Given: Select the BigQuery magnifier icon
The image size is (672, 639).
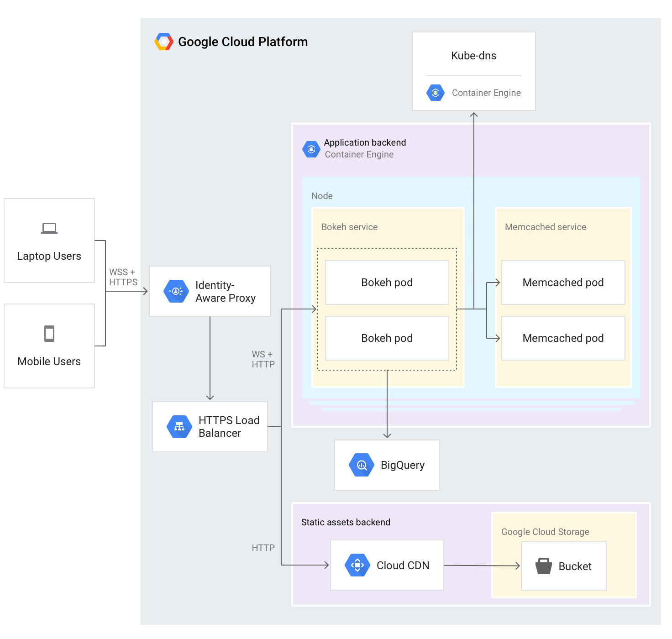Looking at the screenshot, I should coord(361,465).
